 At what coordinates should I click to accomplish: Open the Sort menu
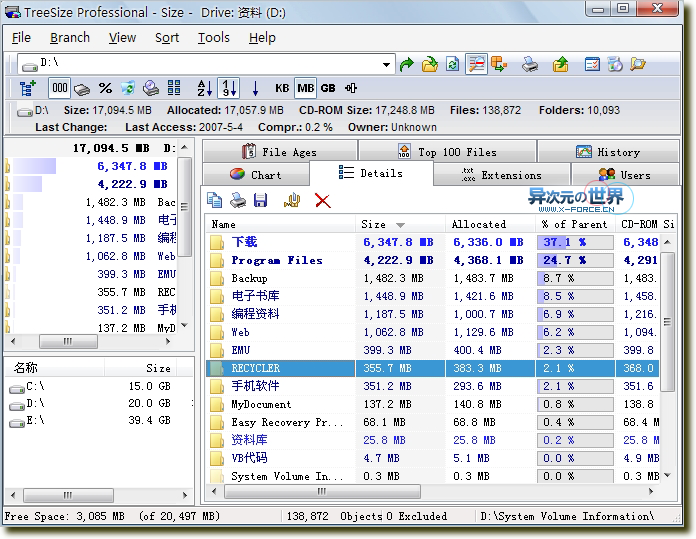tap(167, 38)
